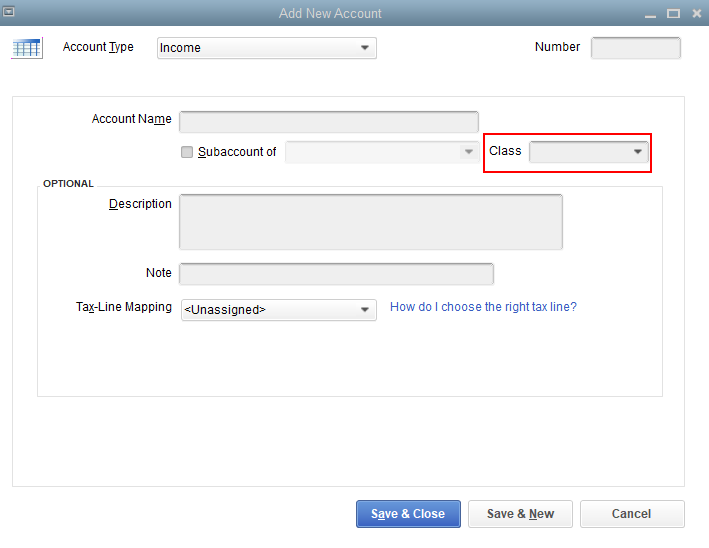Open the Account Type dropdown

[x=266, y=48]
